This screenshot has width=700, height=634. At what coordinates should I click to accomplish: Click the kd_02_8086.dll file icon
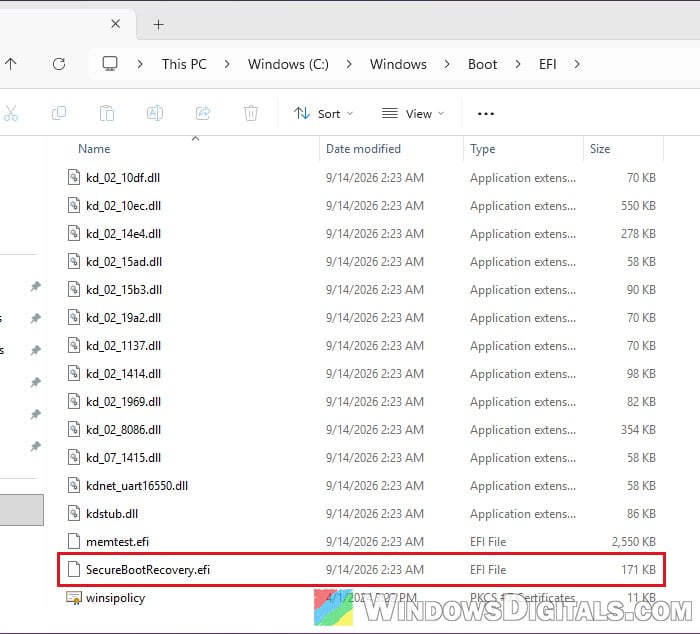coord(74,430)
